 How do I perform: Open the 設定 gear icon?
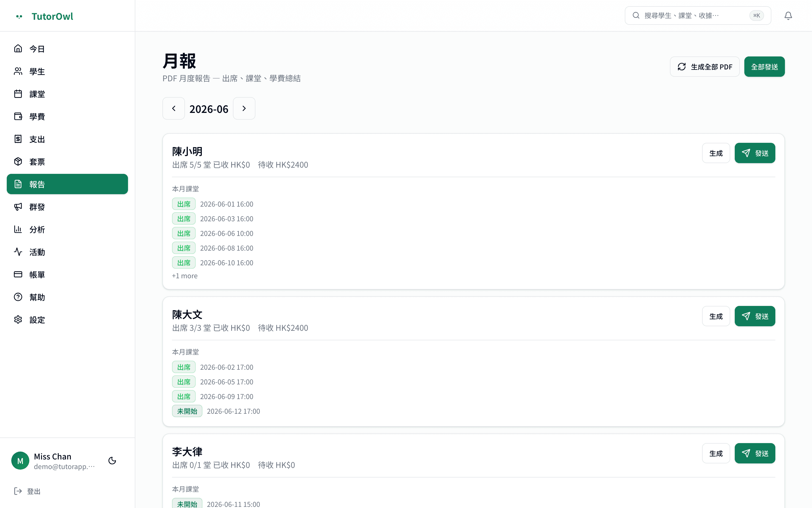pyautogui.click(x=18, y=319)
